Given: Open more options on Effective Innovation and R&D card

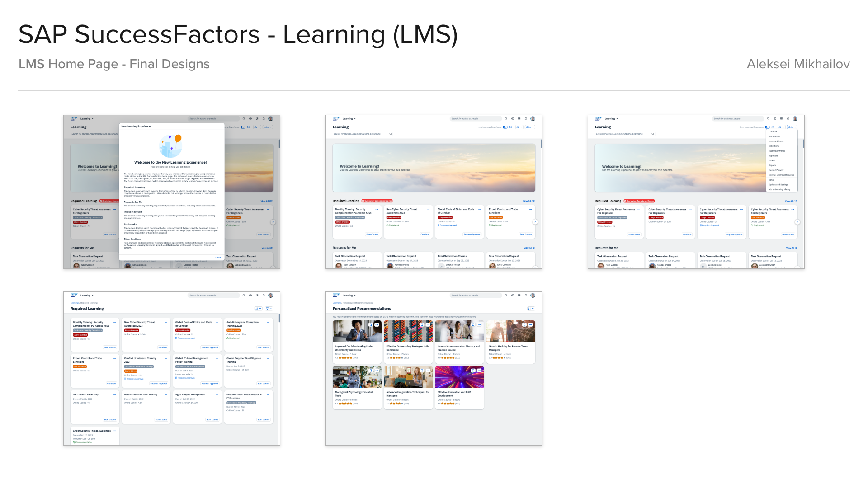Looking at the screenshot, I should coord(479,371).
